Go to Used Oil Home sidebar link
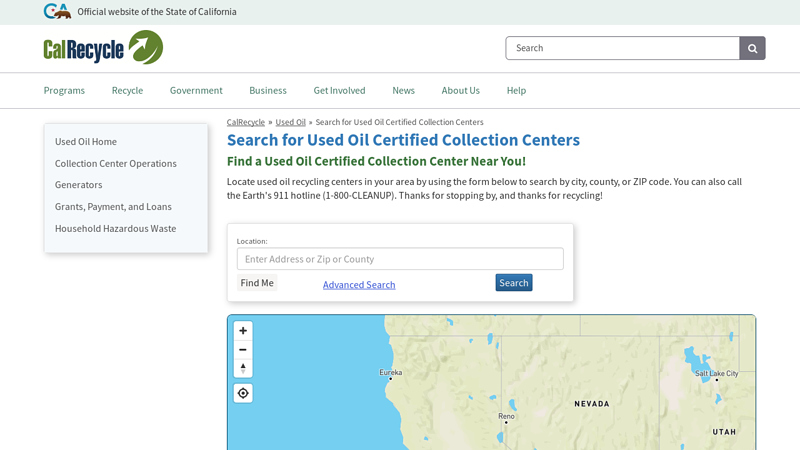 click(86, 141)
